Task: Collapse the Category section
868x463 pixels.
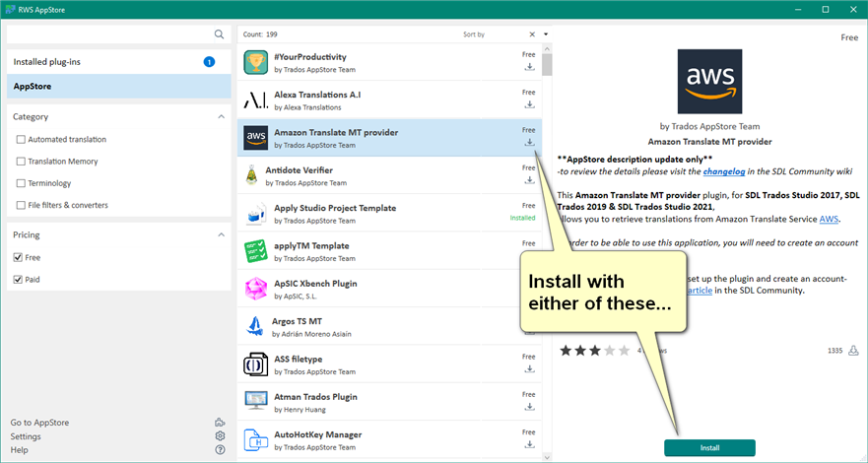Action: tap(222, 116)
